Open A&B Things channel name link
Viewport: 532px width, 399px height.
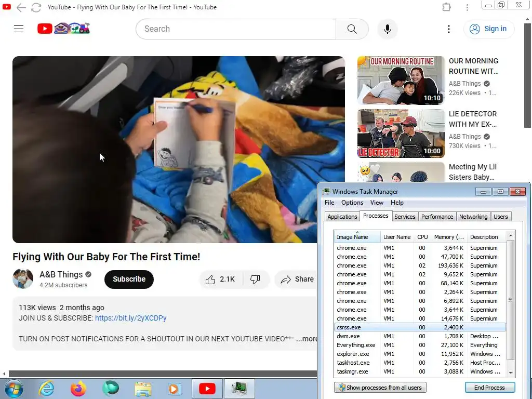click(61, 274)
